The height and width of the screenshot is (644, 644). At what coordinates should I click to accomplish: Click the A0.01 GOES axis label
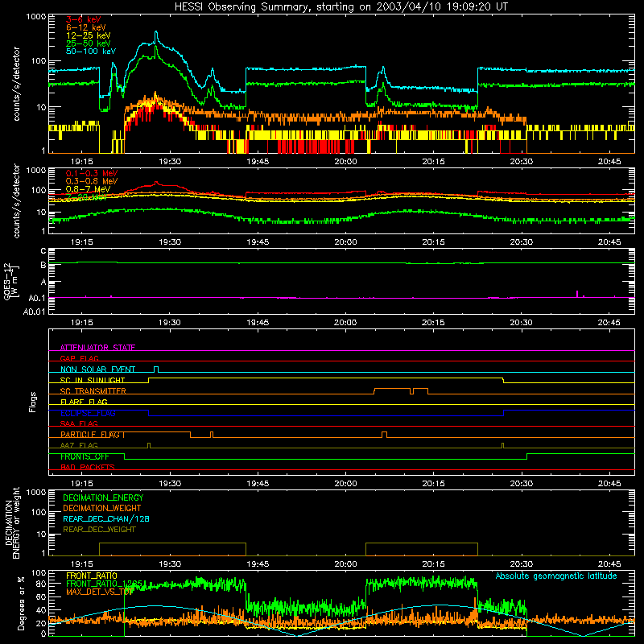[x=35, y=312]
